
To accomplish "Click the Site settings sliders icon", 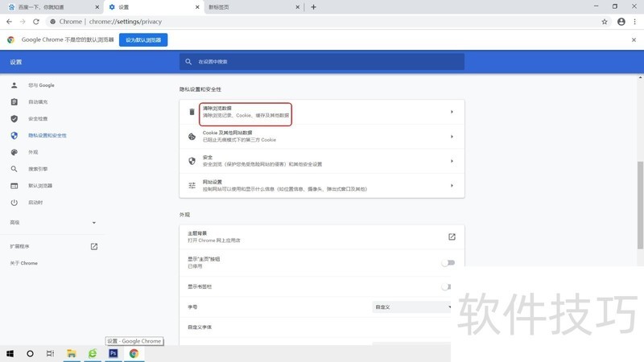I will click(192, 186).
